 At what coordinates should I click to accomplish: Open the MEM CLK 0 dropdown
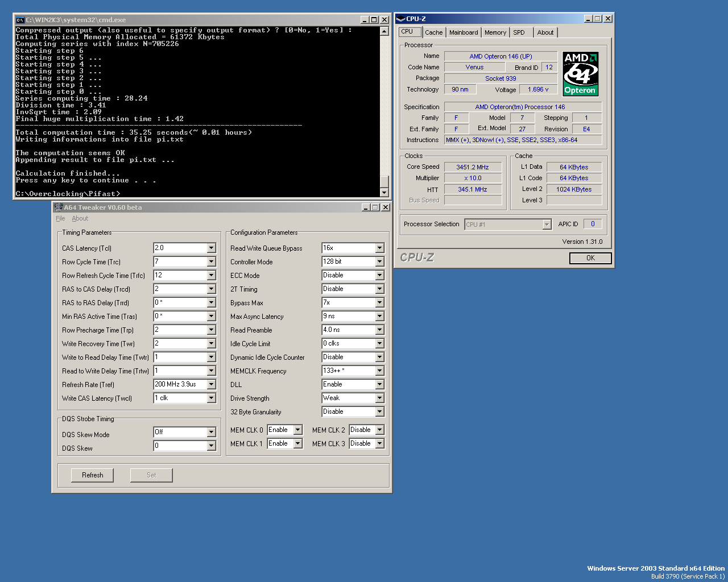(x=298, y=430)
